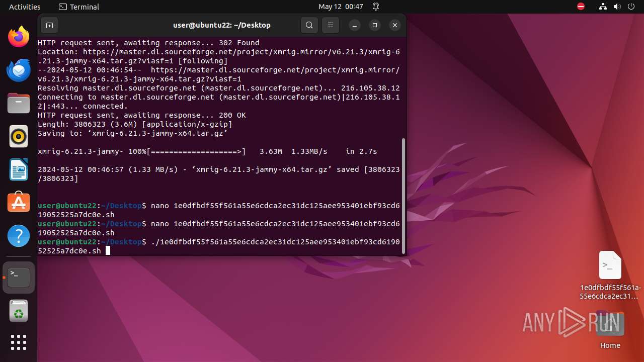
Task: Select the .sh script file on desktop
Action: pos(610,275)
